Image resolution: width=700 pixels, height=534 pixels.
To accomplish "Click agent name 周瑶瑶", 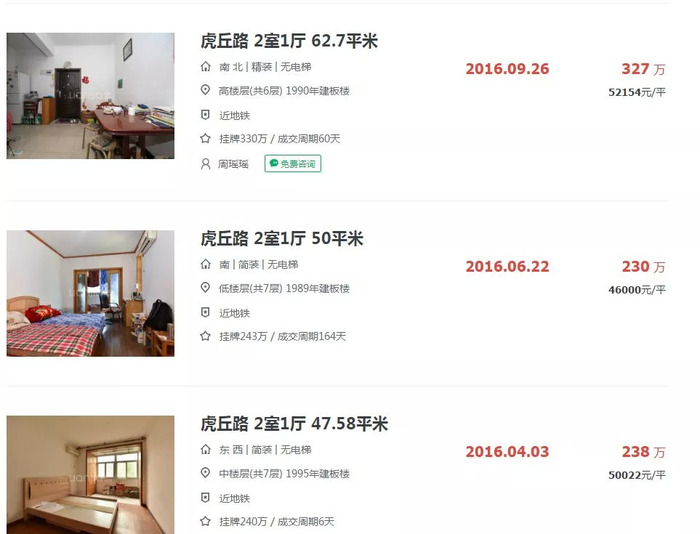I will 233,164.
